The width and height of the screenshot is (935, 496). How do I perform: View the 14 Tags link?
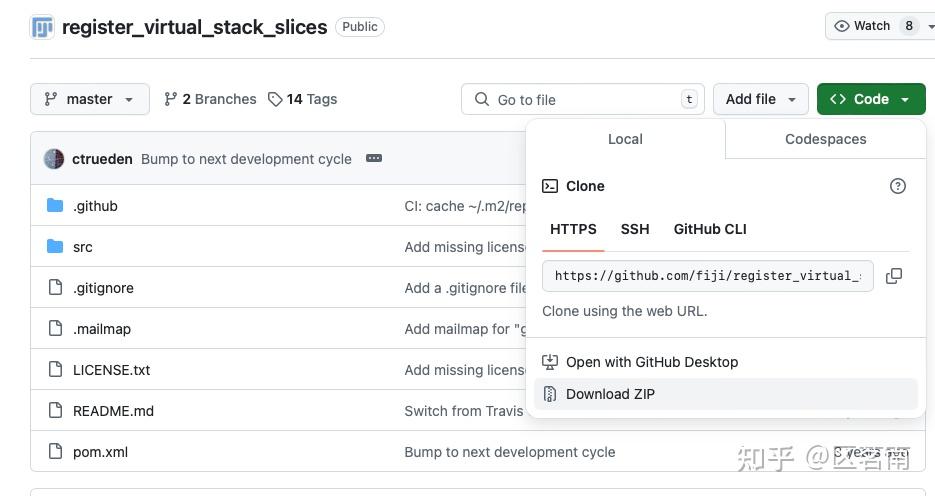pos(303,99)
